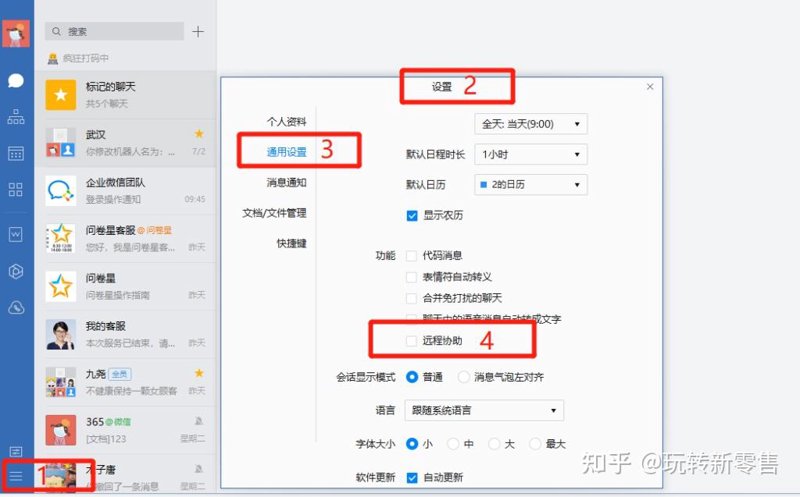Open the Workbench four-squares icon

pos(16,190)
